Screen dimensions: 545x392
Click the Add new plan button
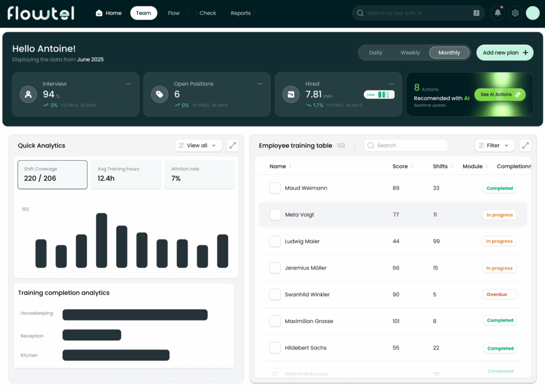pyautogui.click(x=505, y=53)
